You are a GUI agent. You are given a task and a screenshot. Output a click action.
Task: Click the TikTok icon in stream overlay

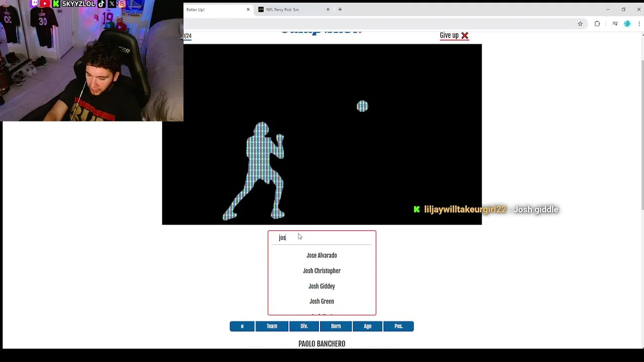point(102,4)
